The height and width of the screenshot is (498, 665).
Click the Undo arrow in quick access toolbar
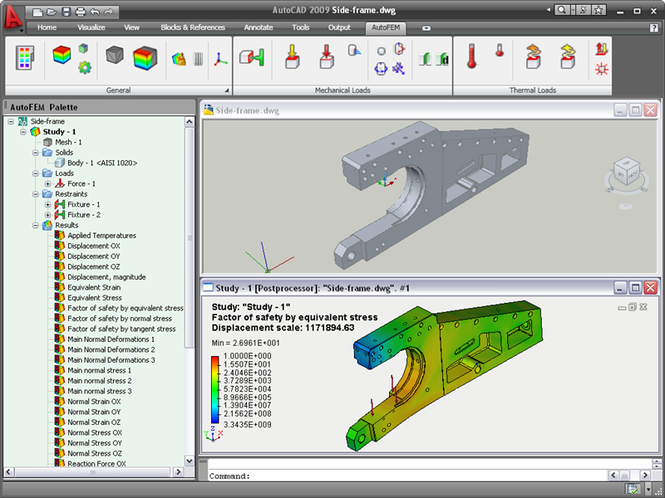coord(95,11)
